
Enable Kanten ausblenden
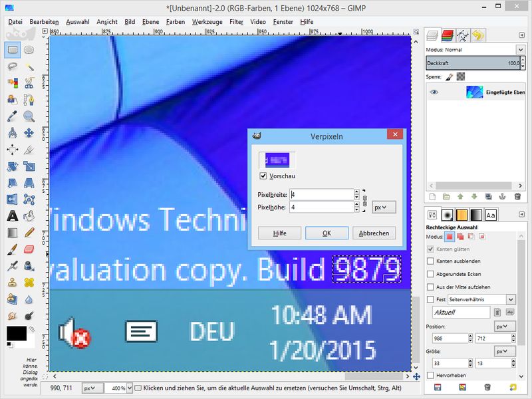[x=430, y=261]
